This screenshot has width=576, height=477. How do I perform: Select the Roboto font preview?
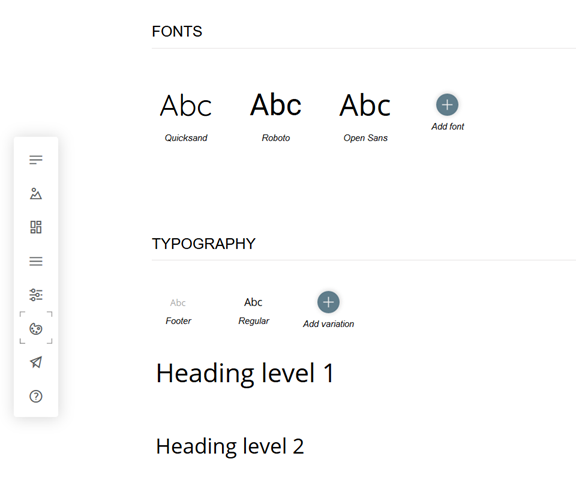point(276,105)
